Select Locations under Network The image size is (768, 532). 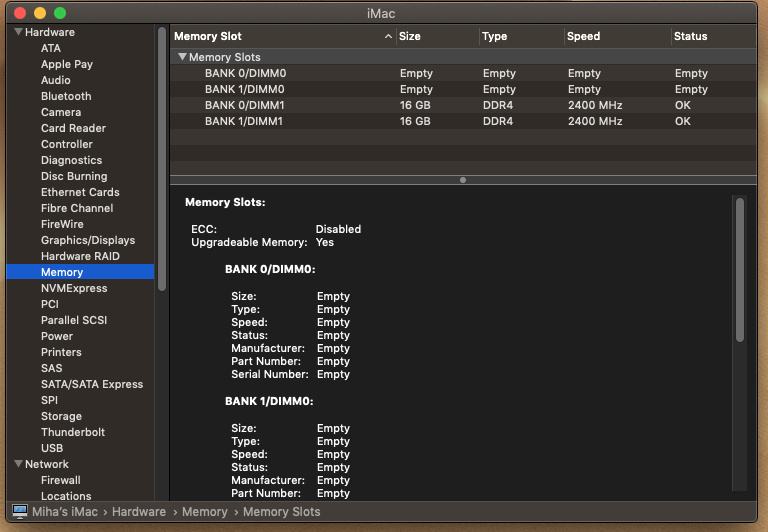[66, 496]
